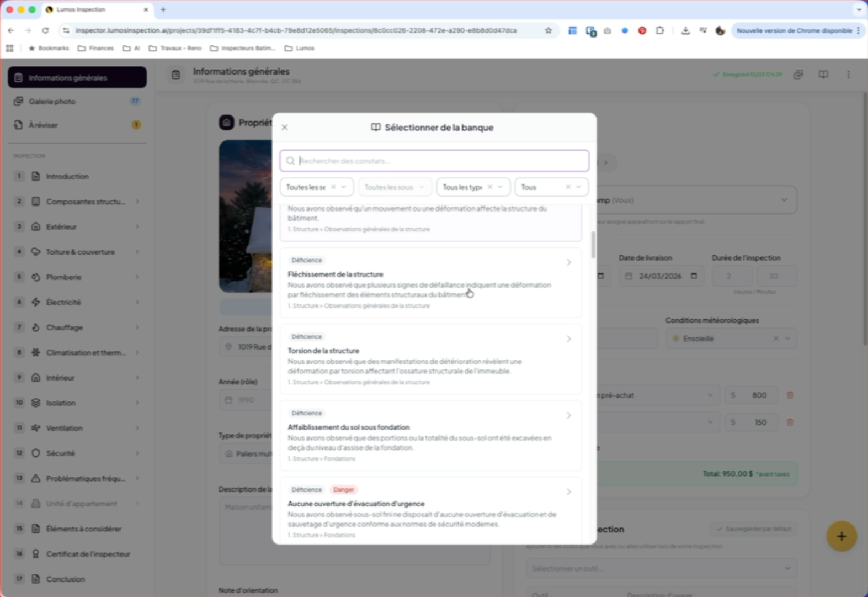Click the Toiture & couverture icon
The height and width of the screenshot is (597, 868).
(x=36, y=252)
